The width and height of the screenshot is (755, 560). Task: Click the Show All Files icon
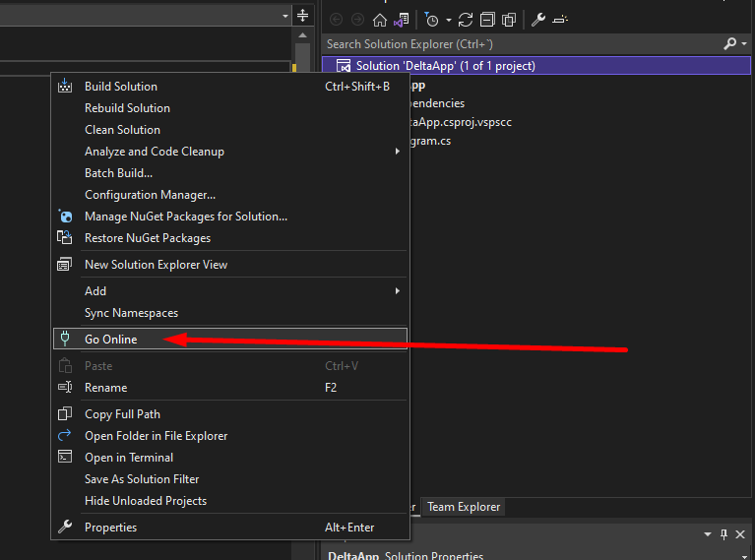[x=509, y=20]
